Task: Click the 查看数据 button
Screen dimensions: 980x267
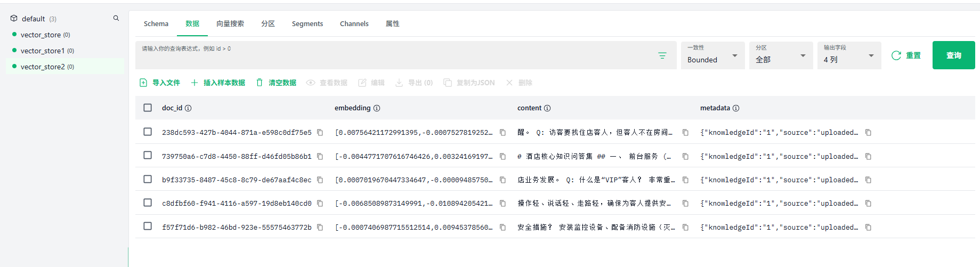Action: 327,83
